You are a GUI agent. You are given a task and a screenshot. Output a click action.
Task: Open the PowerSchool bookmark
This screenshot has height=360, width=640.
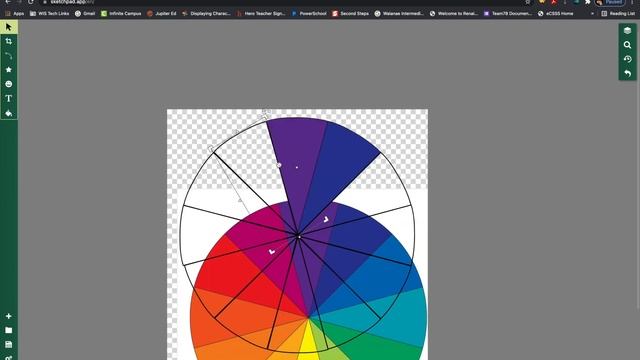click(x=309, y=13)
